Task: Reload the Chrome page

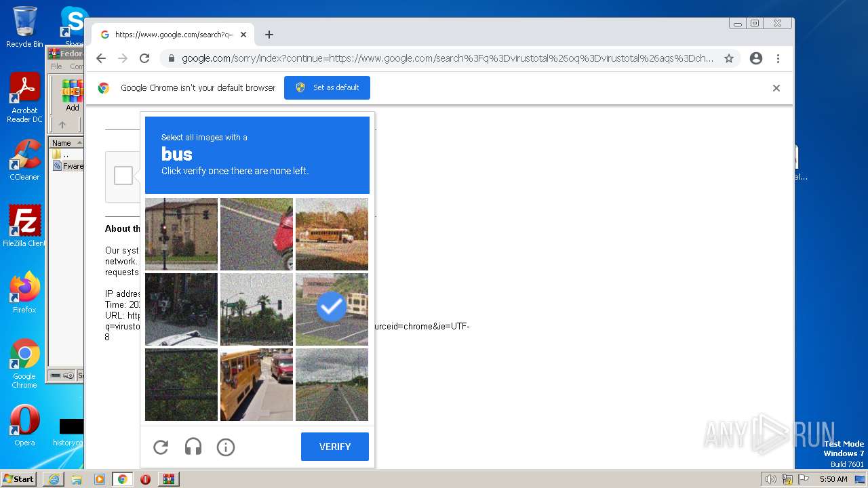Action: pyautogui.click(x=144, y=58)
